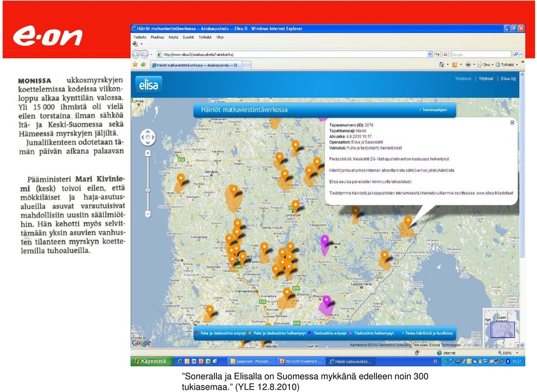Click the Bluetooth system tray icon
537x392 pixels.
pyautogui.click(x=508, y=361)
